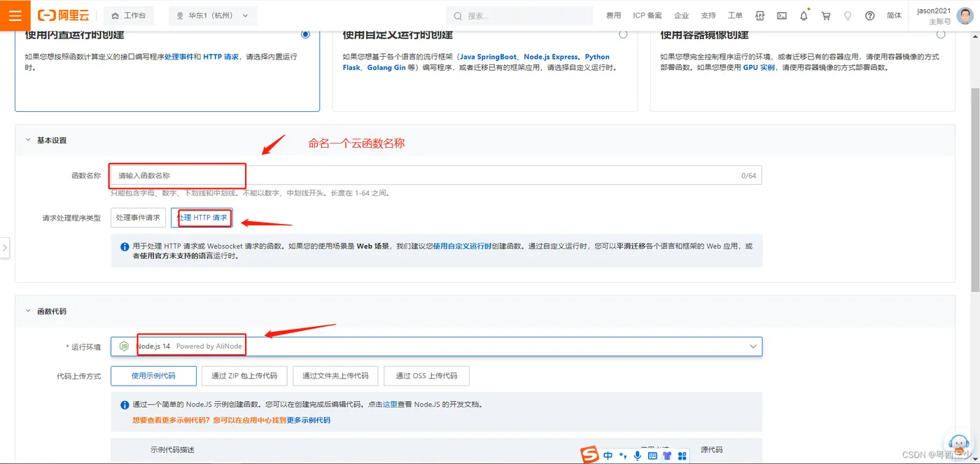The height and width of the screenshot is (464, 980).
Task: Select the 使用内置运行时创建 radio button
Action: tap(305, 34)
